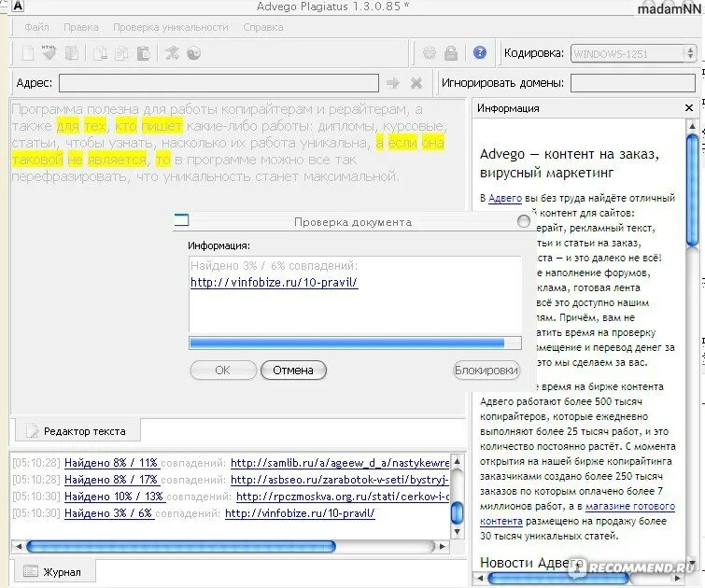705x588 pixels.
Task: Click the HTML cleanup icon
Action: click(x=49, y=53)
